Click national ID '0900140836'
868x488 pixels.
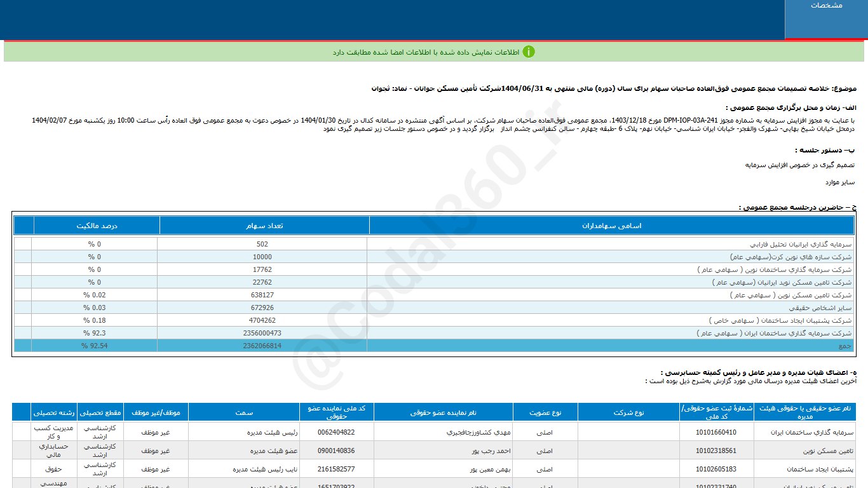(336, 451)
